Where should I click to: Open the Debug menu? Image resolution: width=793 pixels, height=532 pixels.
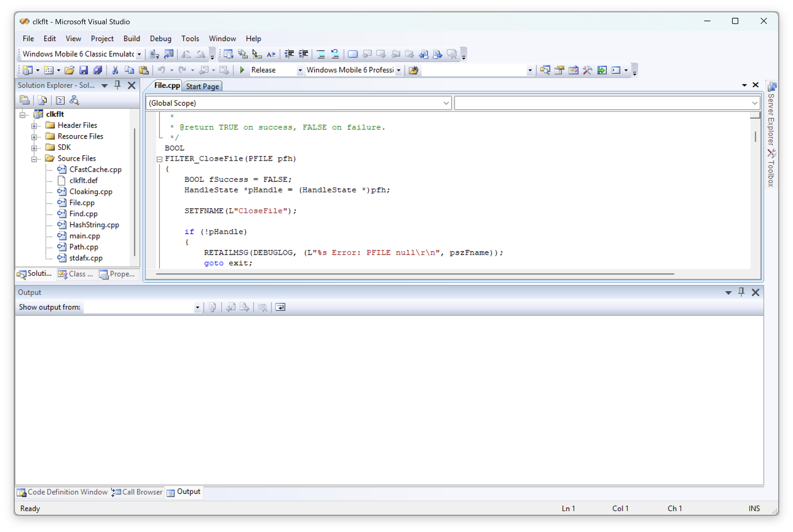pyautogui.click(x=161, y=39)
